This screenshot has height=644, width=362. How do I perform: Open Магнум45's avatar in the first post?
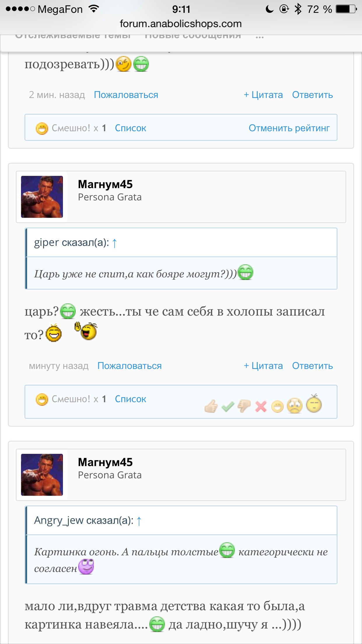[42, 197]
